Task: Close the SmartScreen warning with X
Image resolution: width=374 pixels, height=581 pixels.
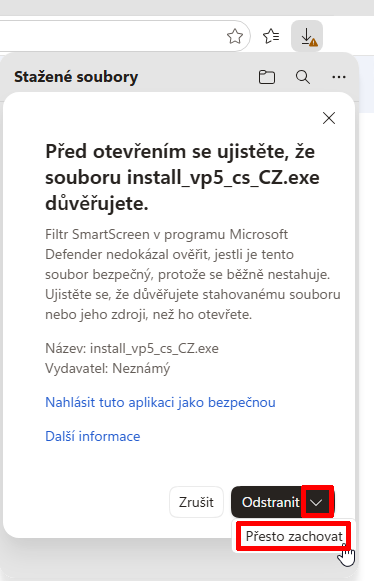Action: (329, 118)
